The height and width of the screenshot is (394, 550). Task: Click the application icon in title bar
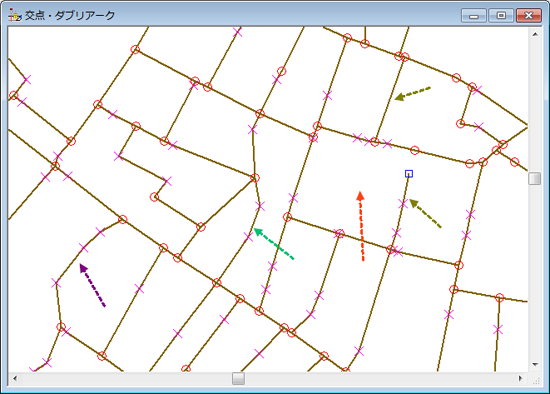tap(14, 15)
